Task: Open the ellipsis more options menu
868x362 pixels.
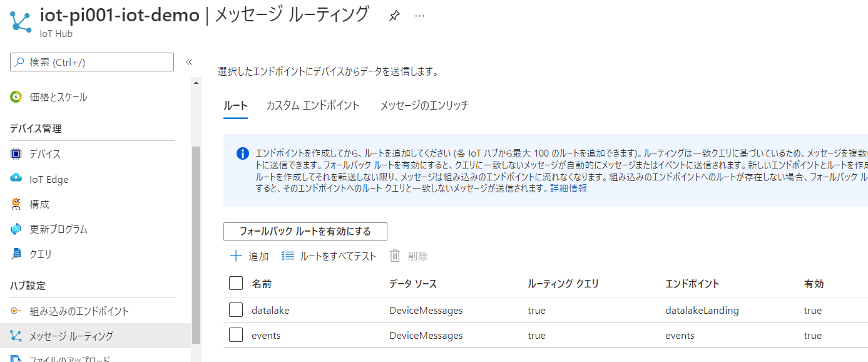Action: (420, 16)
